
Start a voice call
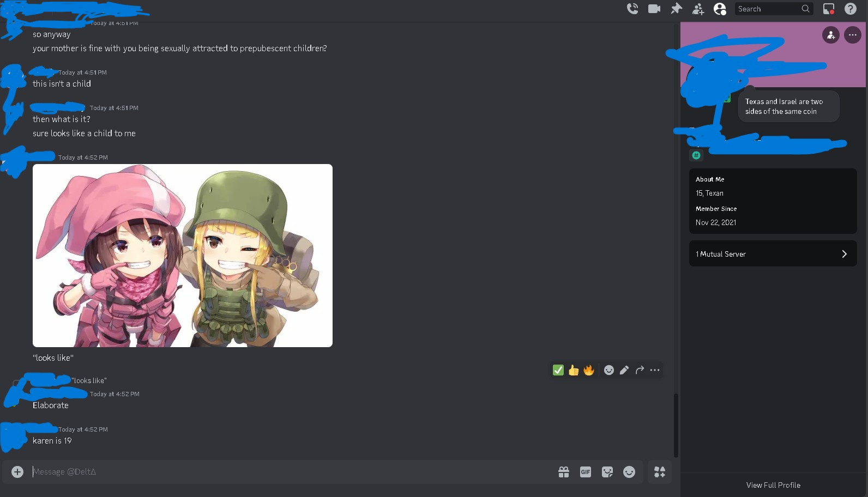click(x=632, y=9)
